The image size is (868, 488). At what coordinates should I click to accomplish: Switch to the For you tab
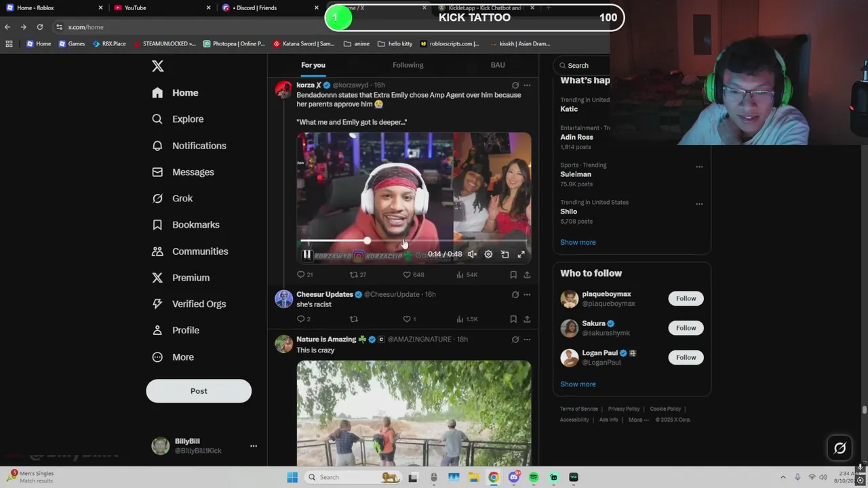313,65
